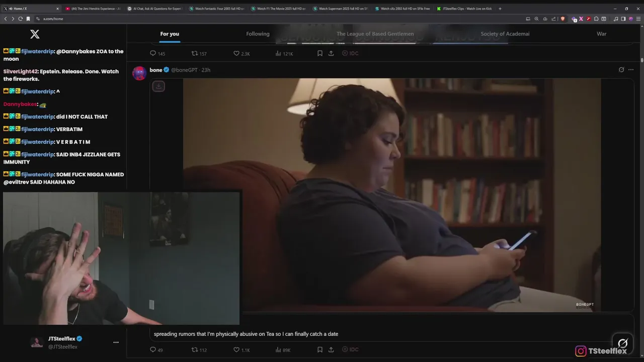This screenshot has width=644, height=362.
Task: Open the @boneGPT handle link
Action: coord(184,70)
